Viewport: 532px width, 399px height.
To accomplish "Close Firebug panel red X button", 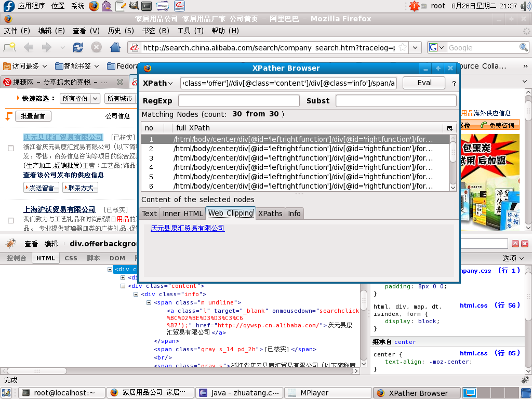I will click(525, 244).
